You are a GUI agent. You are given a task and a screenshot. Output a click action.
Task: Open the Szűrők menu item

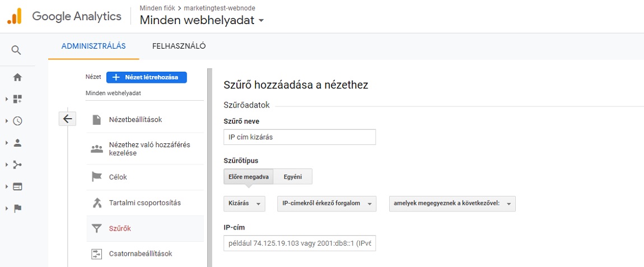coord(145,228)
